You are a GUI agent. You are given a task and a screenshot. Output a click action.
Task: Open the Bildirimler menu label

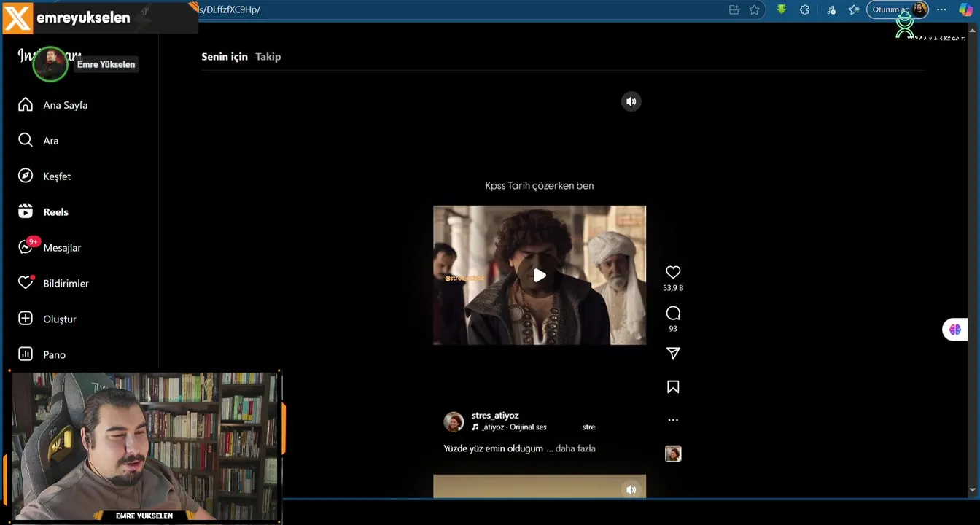pyautogui.click(x=66, y=284)
